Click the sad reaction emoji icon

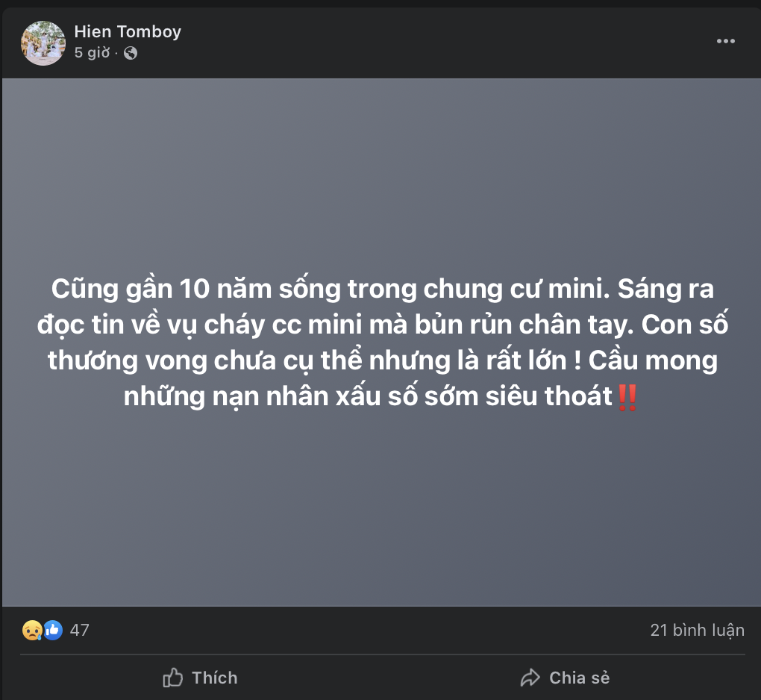(x=31, y=630)
